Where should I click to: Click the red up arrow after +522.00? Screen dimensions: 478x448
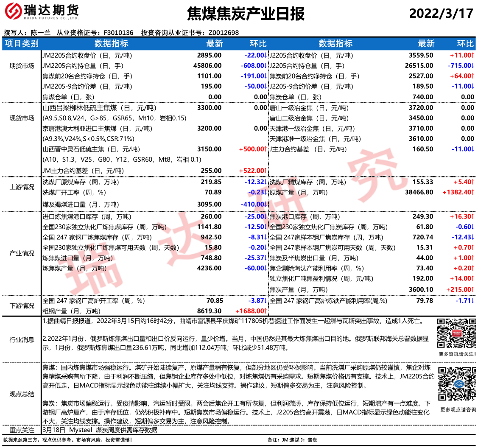click(x=266, y=171)
